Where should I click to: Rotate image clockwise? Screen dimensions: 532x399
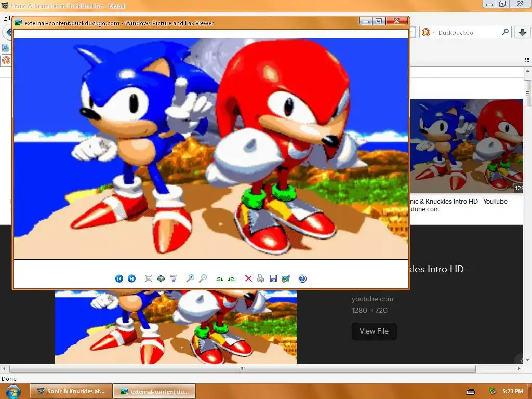coord(220,278)
